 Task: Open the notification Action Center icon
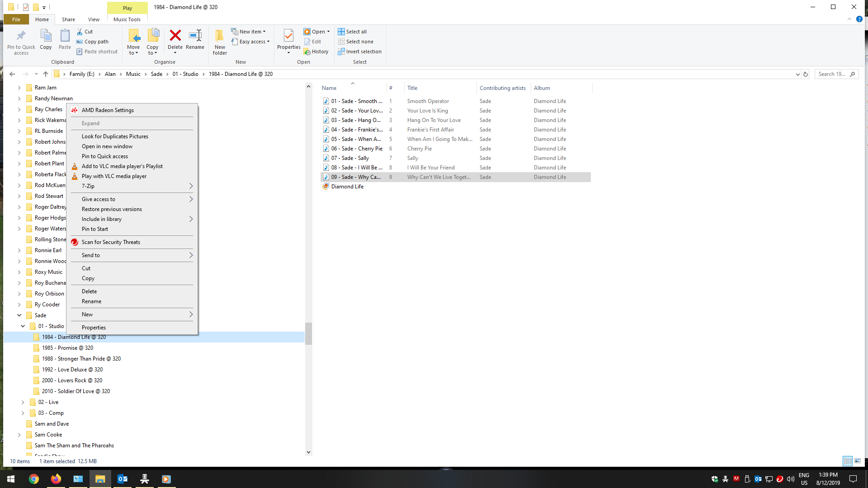[853, 479]
